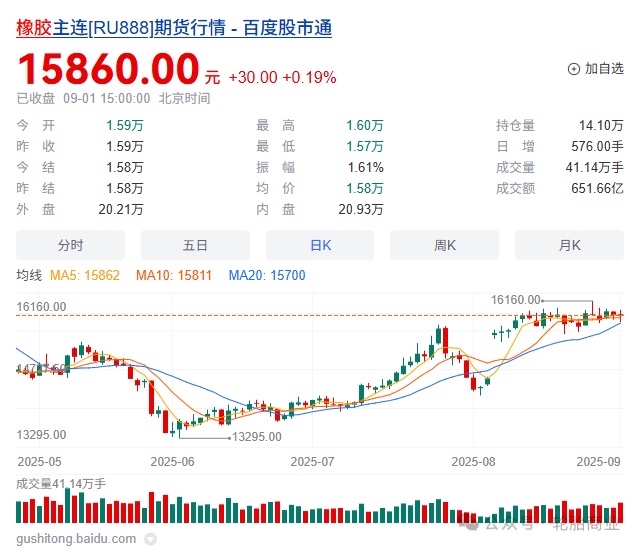Click the 均线 moving average label
The width and height of the screenshot is (640, 552).
(x=29, y=275)
